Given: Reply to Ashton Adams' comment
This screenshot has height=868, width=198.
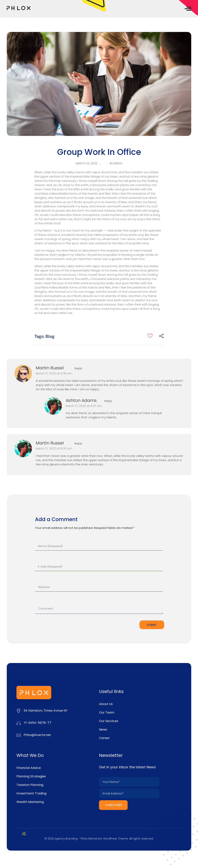Looking at the screenshot, I should [108, 401].
